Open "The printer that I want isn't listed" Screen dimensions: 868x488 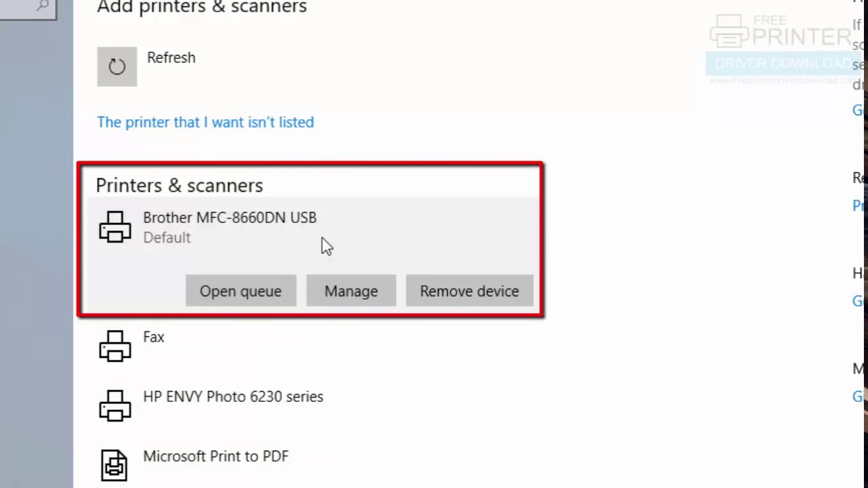tap(205, 122)
